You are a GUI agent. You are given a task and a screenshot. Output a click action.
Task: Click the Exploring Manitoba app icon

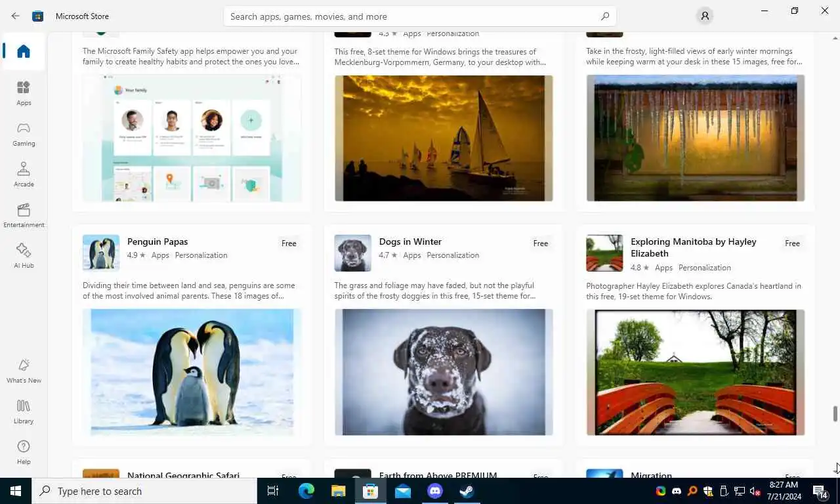tap(604, 253)
